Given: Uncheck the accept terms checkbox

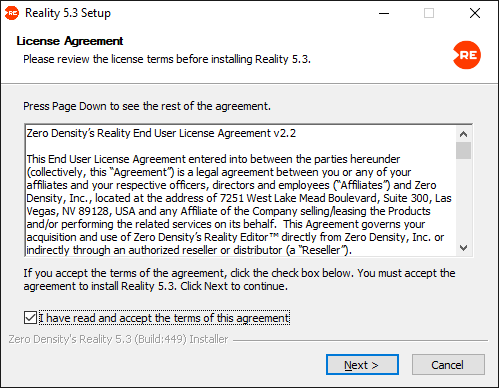Looking at the screenshot, I should tap(30, 318).
